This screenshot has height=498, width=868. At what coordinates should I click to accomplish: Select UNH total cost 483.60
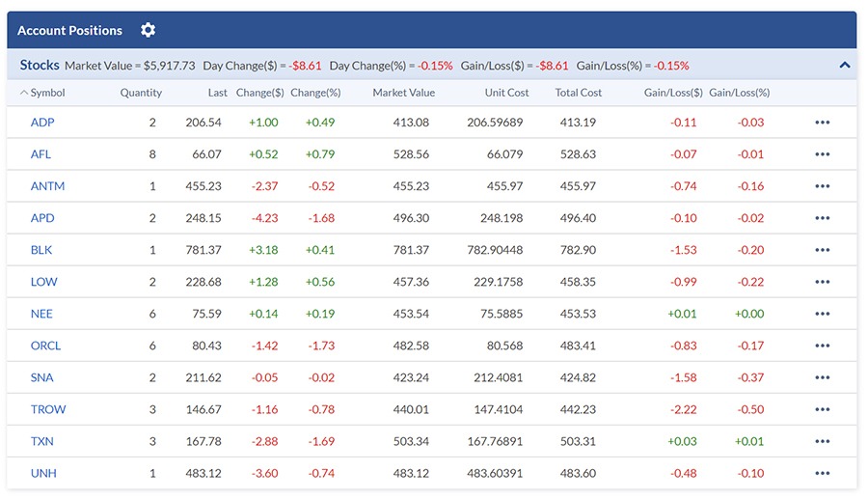tap(578, 474)
